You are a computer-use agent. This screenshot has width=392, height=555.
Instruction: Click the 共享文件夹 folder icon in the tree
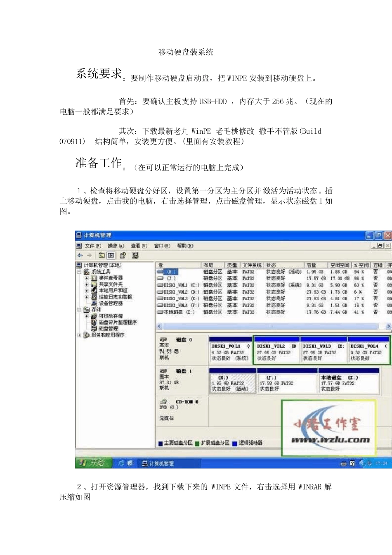tap(94, 284)
